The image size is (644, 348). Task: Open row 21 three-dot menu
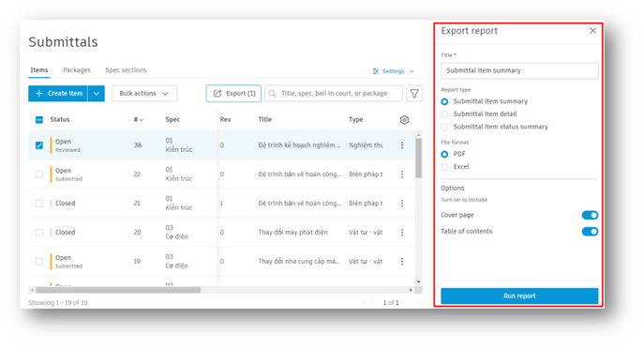(402, 204)
